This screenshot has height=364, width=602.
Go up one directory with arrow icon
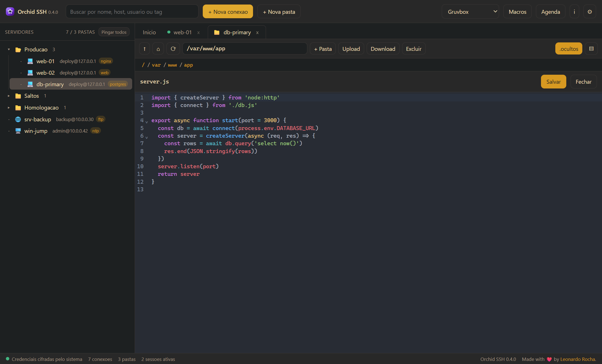pyautogui.click(x=145, y=49)
